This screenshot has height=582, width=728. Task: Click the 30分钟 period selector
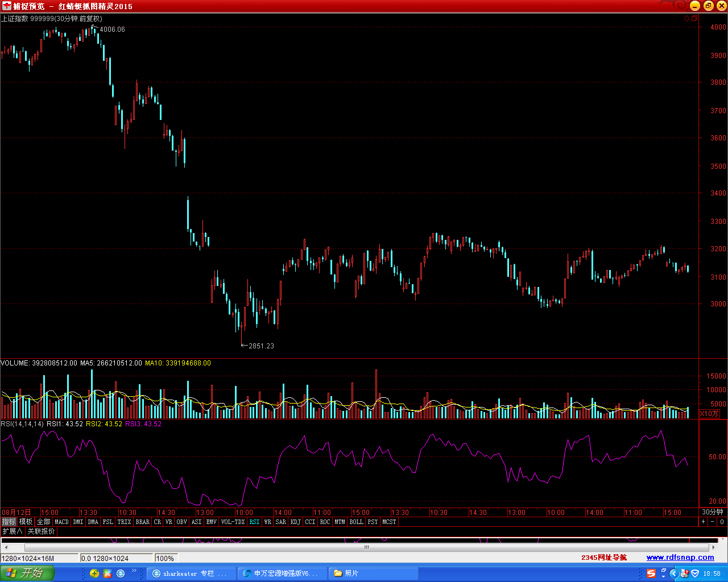[713, 512]
